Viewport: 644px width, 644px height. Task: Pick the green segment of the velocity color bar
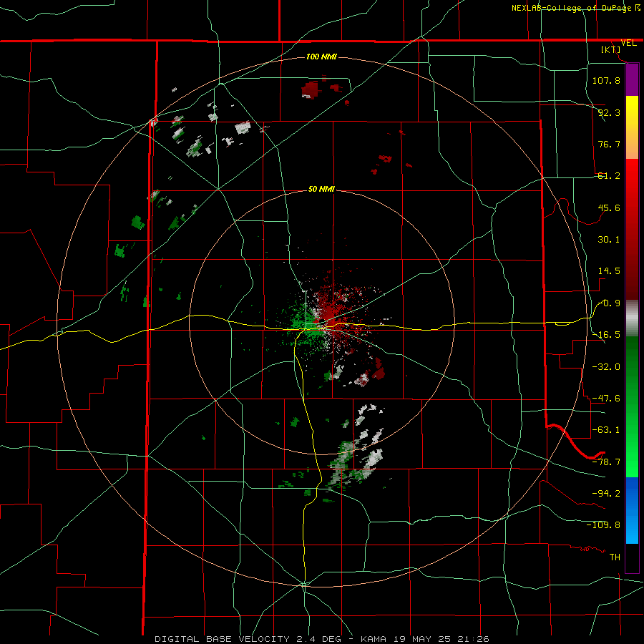[x=632, y=406]
